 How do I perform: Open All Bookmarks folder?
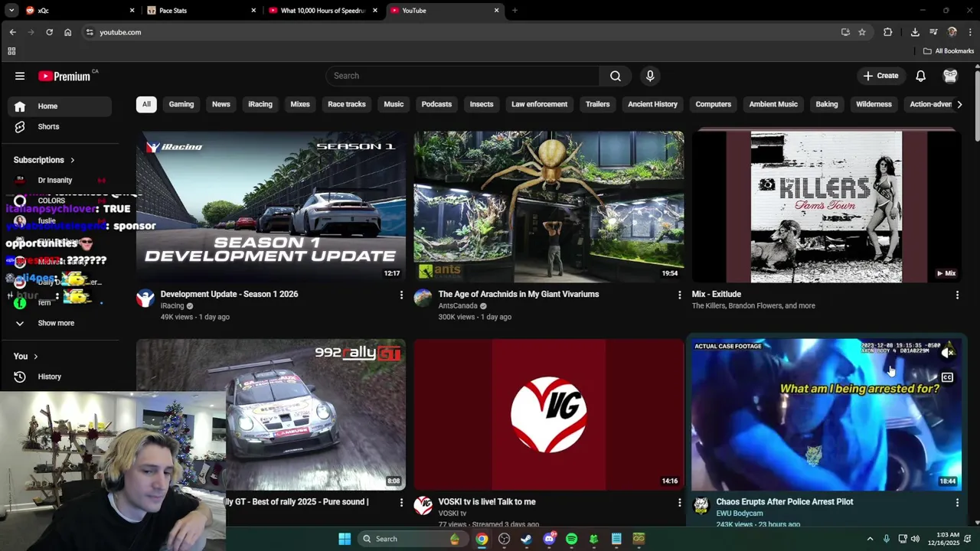click(x=949, y=51)
